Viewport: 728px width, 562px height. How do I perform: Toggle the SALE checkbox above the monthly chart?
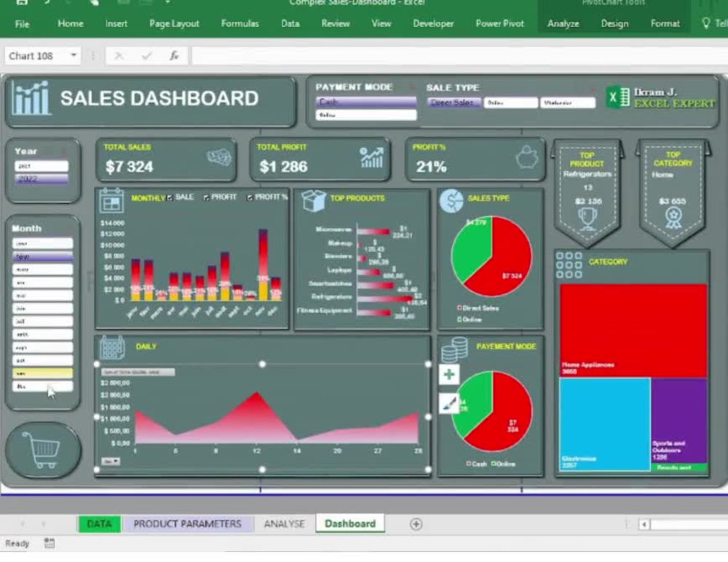tap(169, 197)
